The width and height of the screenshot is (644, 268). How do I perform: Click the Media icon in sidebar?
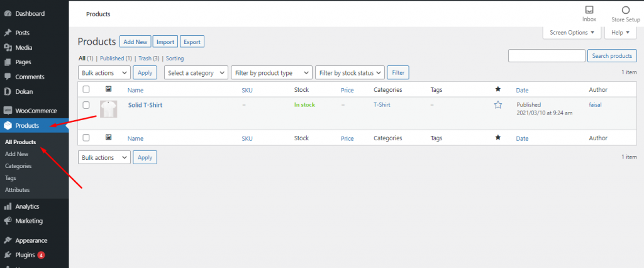[8, 47]
